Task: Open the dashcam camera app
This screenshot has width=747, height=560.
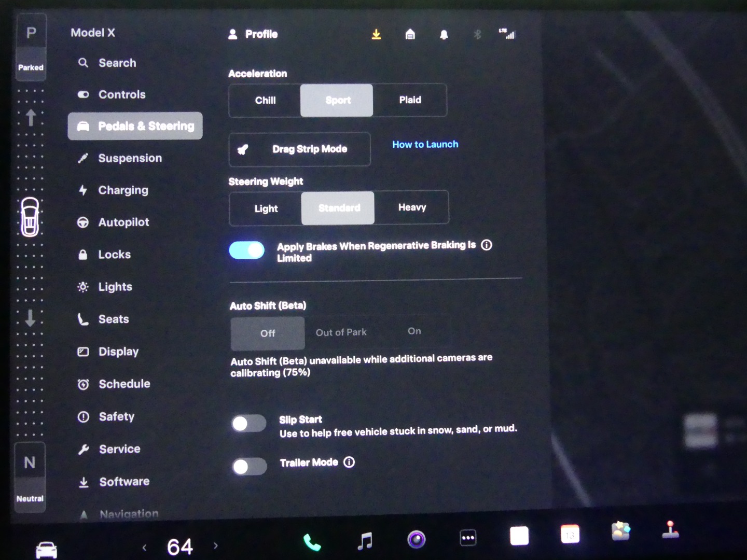Action: coord(416,539)
